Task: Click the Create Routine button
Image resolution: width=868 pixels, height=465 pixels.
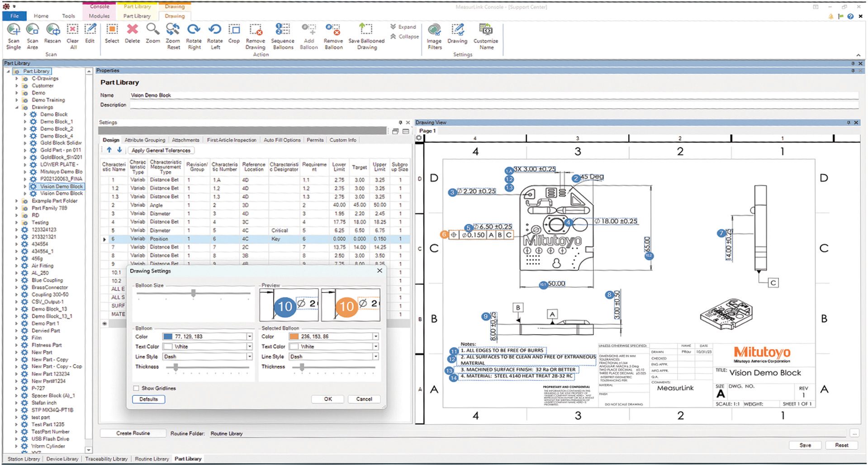Action: click(133, 433)
